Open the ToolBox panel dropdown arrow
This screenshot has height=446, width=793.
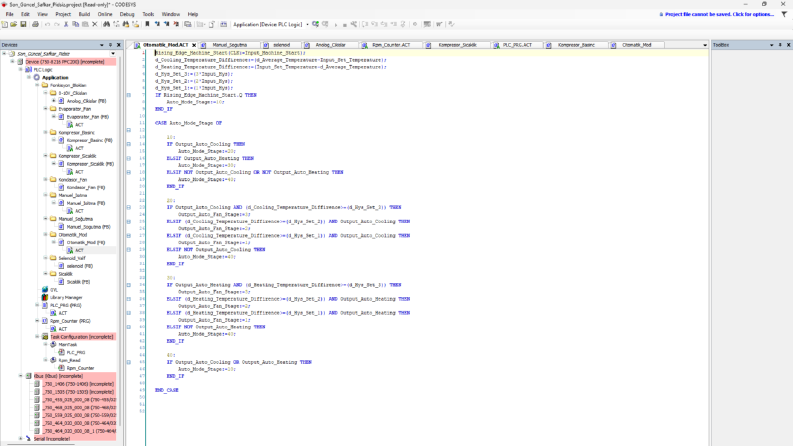pos(772,45)
